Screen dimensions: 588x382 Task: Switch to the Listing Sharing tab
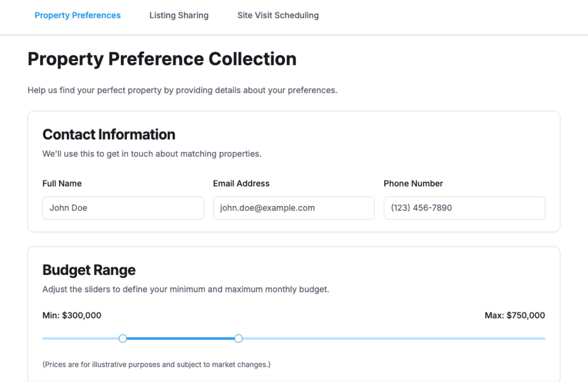coord(179,15)
